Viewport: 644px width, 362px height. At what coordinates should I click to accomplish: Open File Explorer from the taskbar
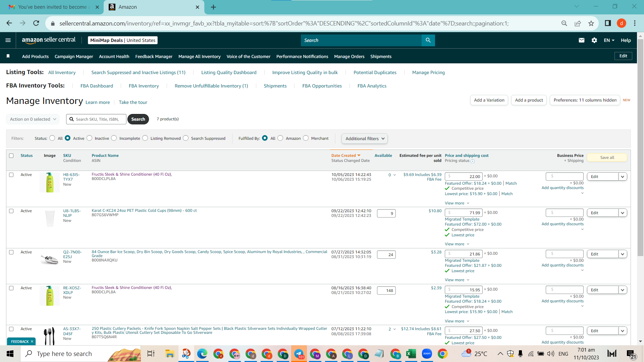click(170, 354)
